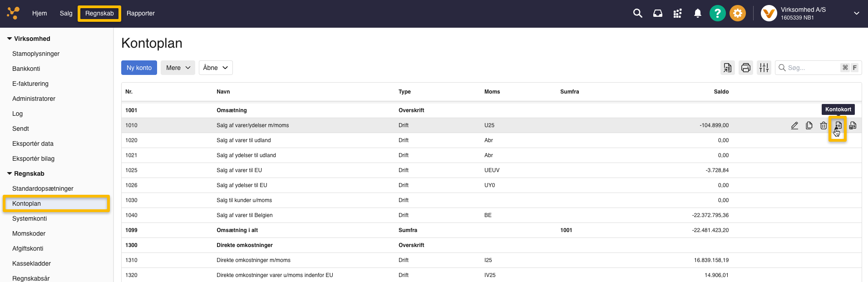Open the Kontokort icon for account 1010
Screen dimensions: 868x282
[x=838, y=125]
